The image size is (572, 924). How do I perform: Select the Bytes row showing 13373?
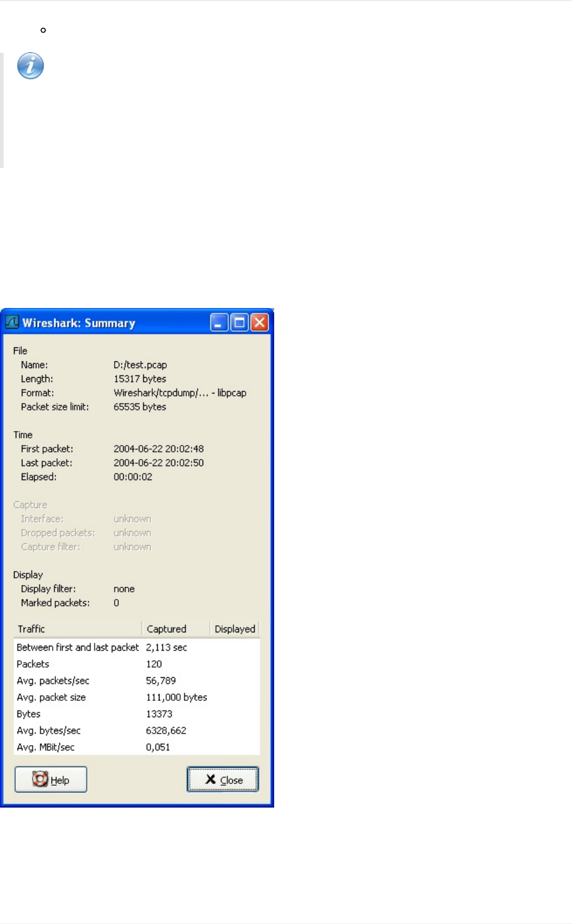coord(136,714)
